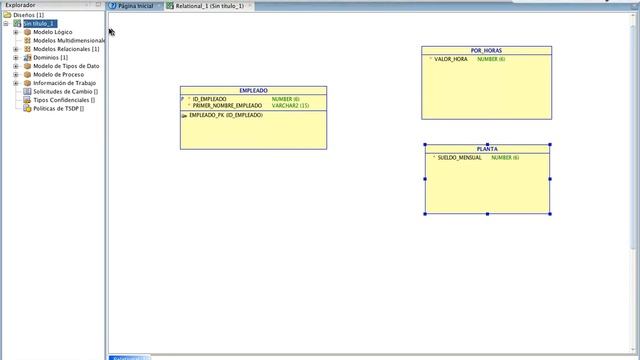Click the Modelo Lógico cube icon
640x360 pixels.
pyautogui.click(x=27, y=32)
